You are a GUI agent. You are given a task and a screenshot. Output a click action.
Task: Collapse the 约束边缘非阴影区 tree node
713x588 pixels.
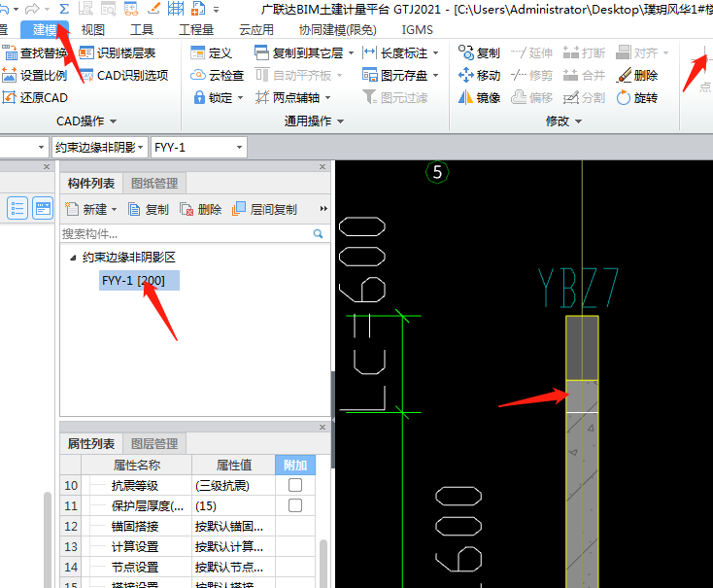click(x=73, y=258)
